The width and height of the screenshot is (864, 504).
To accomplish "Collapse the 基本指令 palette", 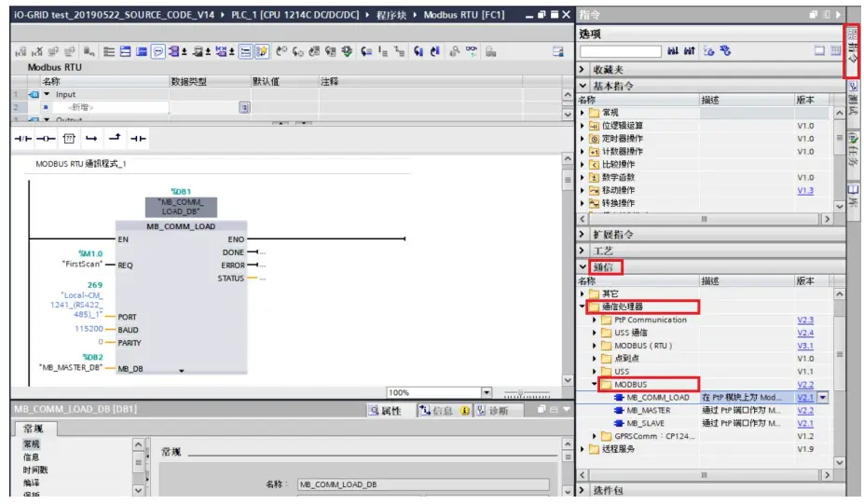I will (583, 86).
